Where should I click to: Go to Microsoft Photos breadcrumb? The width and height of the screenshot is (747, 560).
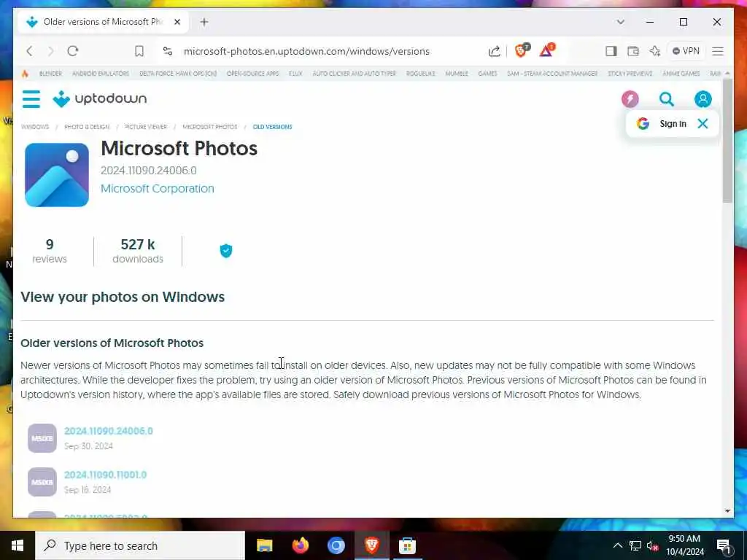(209, 127)
